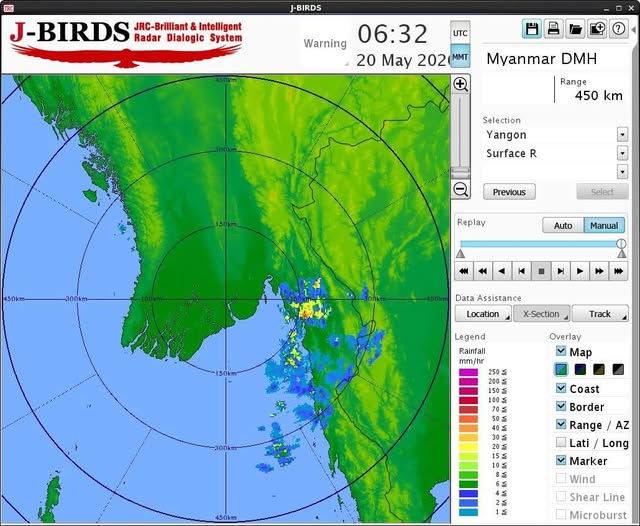
Task: Click the zoom slider track
Action: [x=461, y=131]
